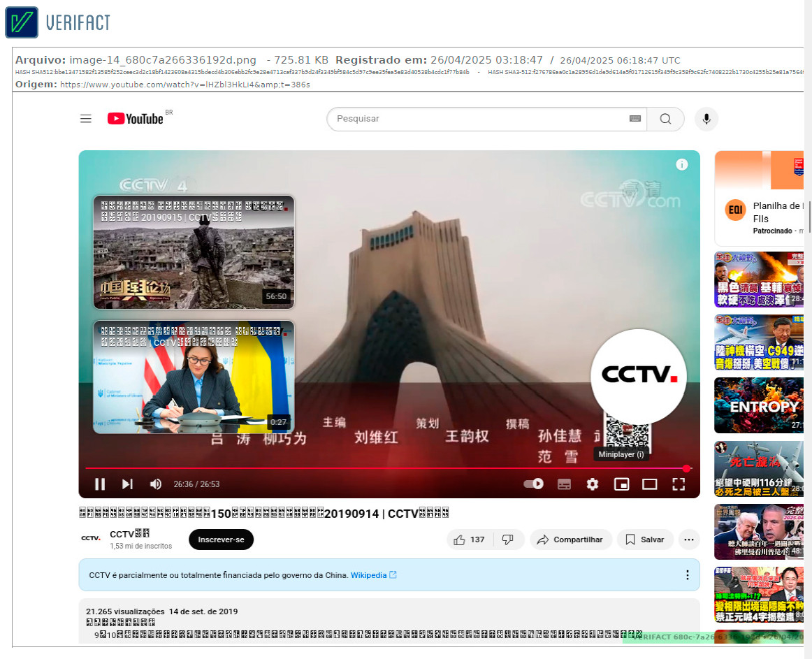The image size is (812, 659).
Task: Open the recommended video with explosion thumbnail
Action: pyautogui.click(x=759, y=280)
